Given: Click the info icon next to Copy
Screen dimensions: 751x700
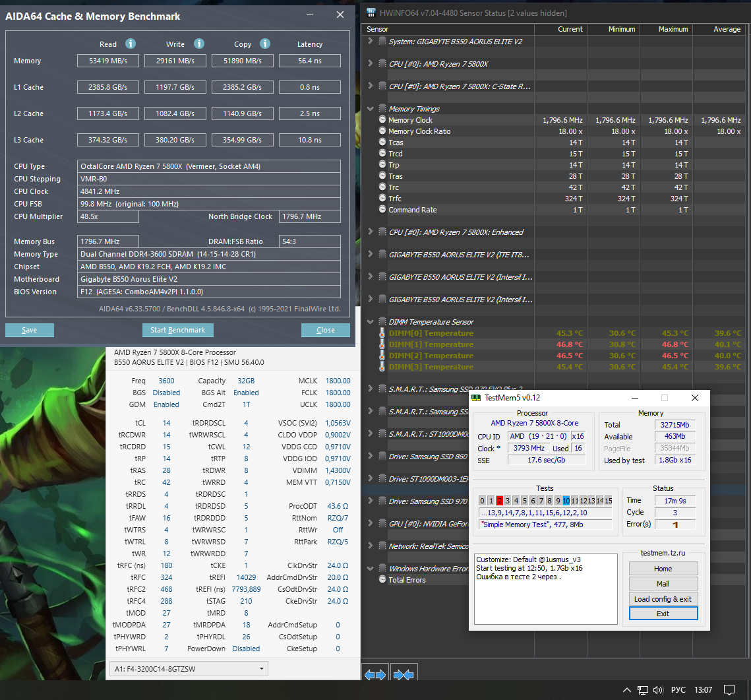Looking at the screenshot, I should click(265, 44).
